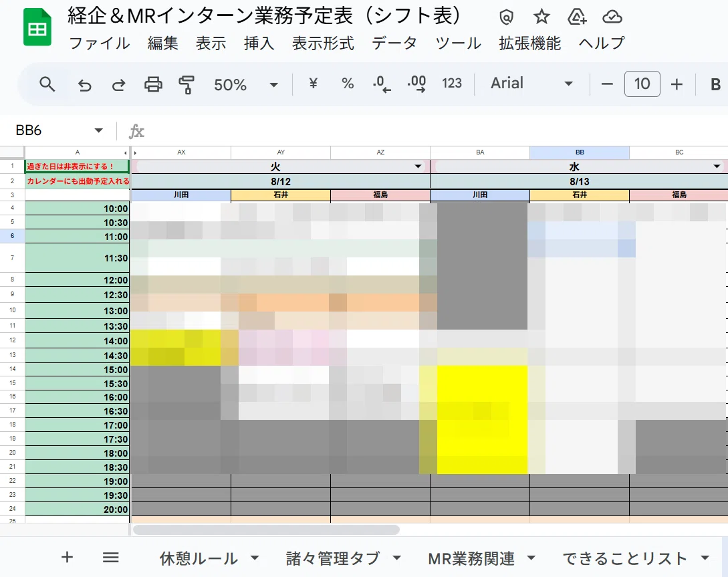Click the search magnifier in the toolbar
The width and height of the screenshot is (728, 577).
(x=47, y=84)
